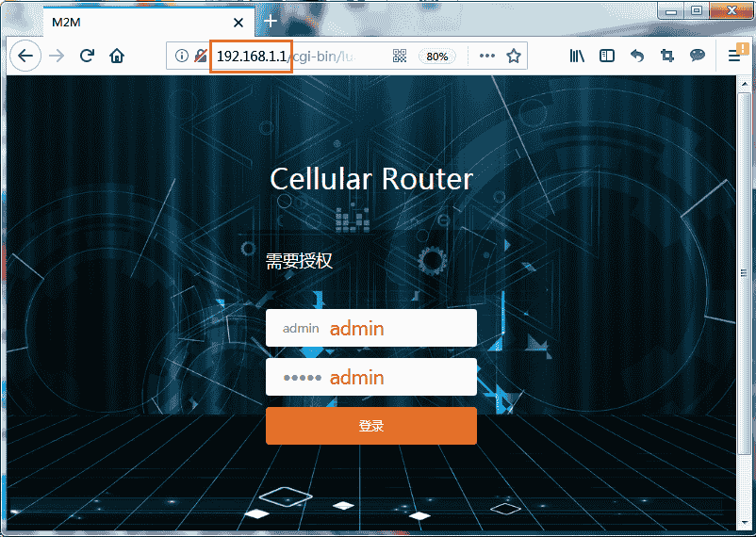Bookmark this page with the star icon

pyautogui.click(x=514, y=56)
